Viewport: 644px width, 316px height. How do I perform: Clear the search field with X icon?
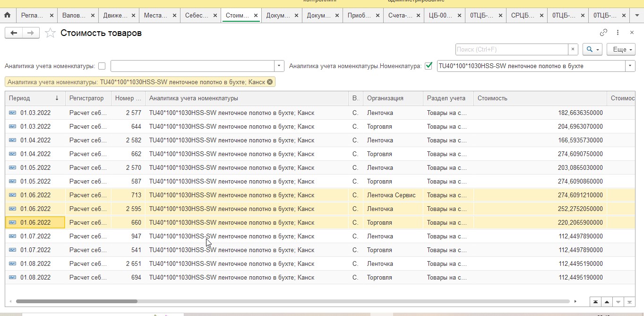click(x=573, y=49)
